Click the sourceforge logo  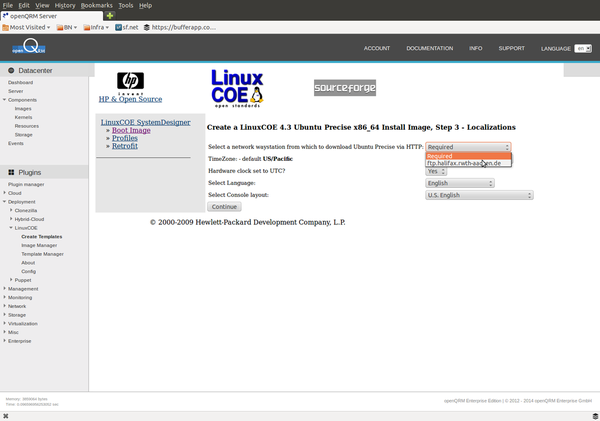(x=345, y=88)
